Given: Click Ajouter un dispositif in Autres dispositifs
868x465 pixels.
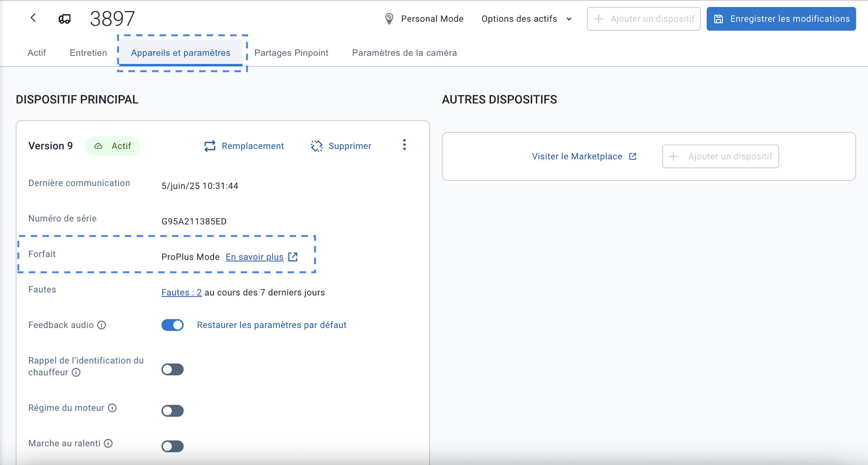Looking at the screenshot, I should (720, 157).
